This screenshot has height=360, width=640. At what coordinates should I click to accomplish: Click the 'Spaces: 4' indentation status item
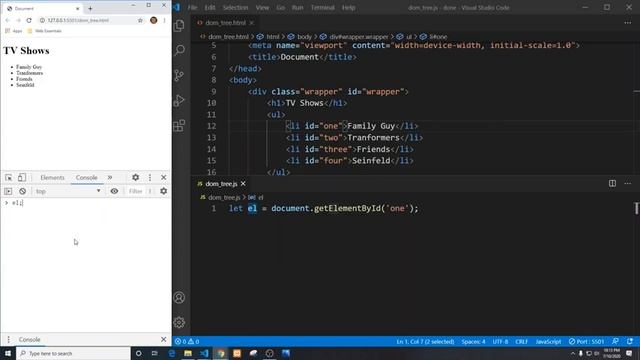473,342
